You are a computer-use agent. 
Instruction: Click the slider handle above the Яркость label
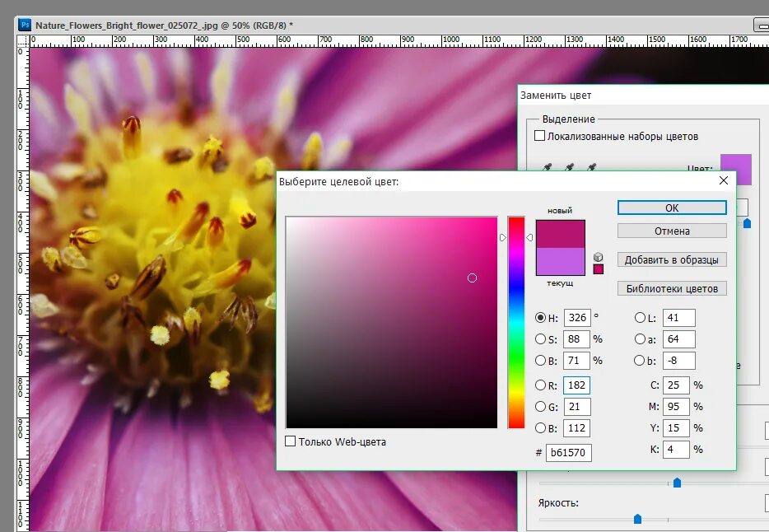(x=678, y=483)
